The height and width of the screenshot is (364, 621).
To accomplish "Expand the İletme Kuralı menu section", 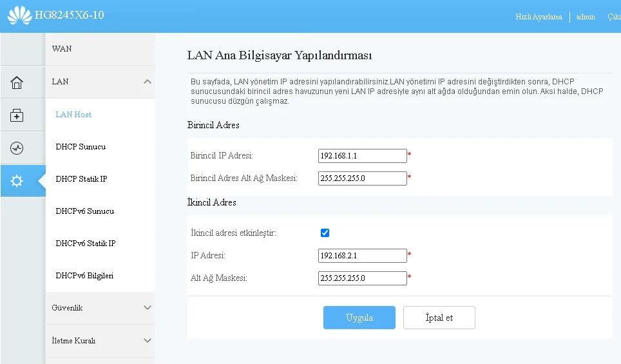I will pyautogui.click(x=148, y=341).
